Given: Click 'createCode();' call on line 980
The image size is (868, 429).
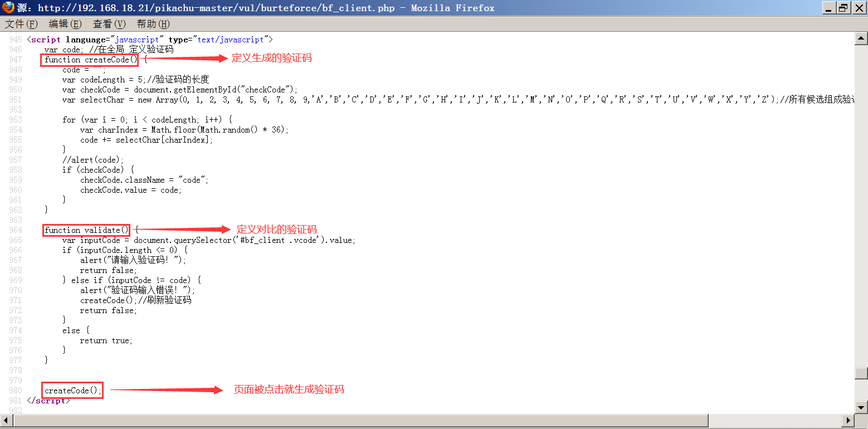Looking at the screenshot, I should 74,391.
